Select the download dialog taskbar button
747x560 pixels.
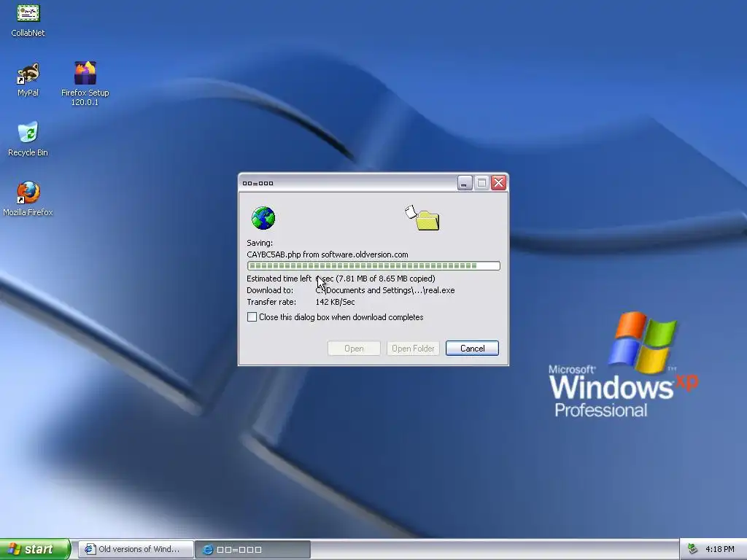(253, 549)
